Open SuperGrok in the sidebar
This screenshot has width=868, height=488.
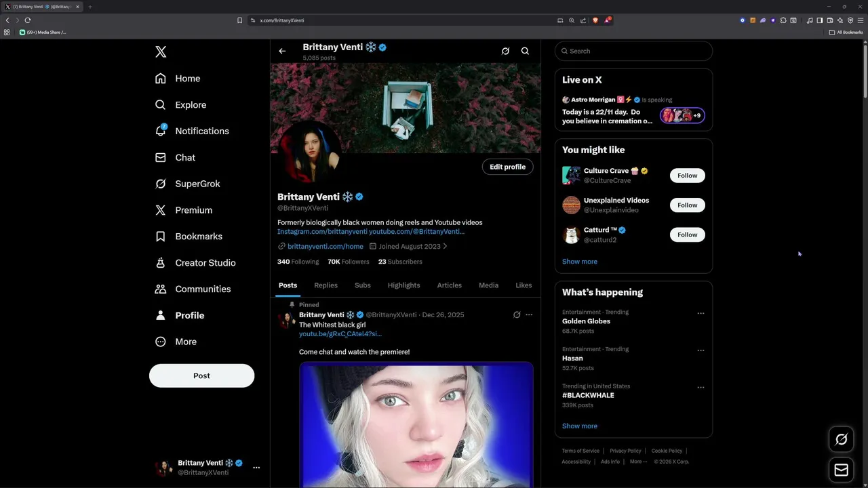(x=188, y=184)
